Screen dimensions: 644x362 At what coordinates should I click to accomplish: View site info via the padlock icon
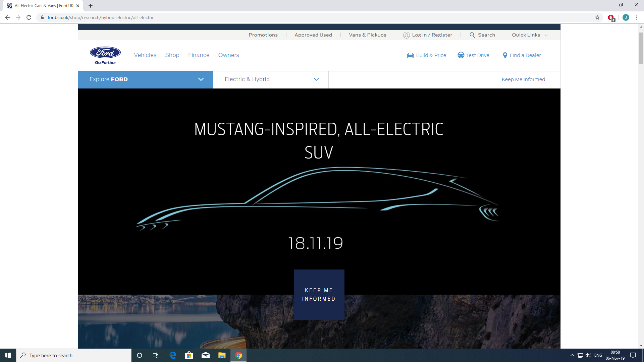[42, 17]
